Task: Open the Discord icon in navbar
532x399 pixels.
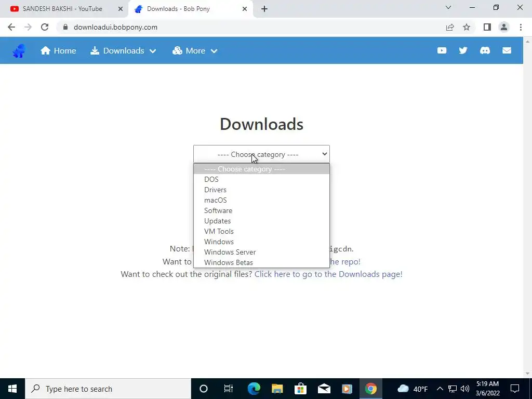Action: click(485, 50)
